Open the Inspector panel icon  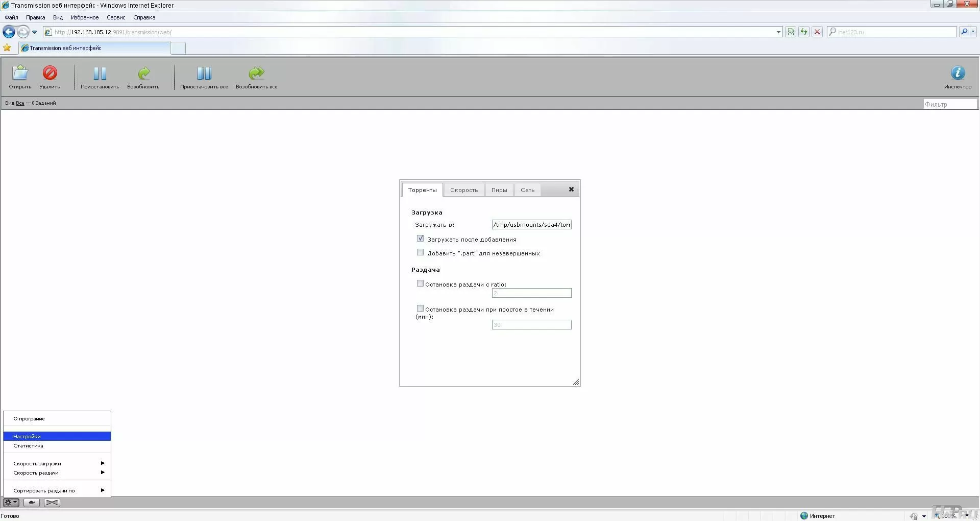(958, 74)
